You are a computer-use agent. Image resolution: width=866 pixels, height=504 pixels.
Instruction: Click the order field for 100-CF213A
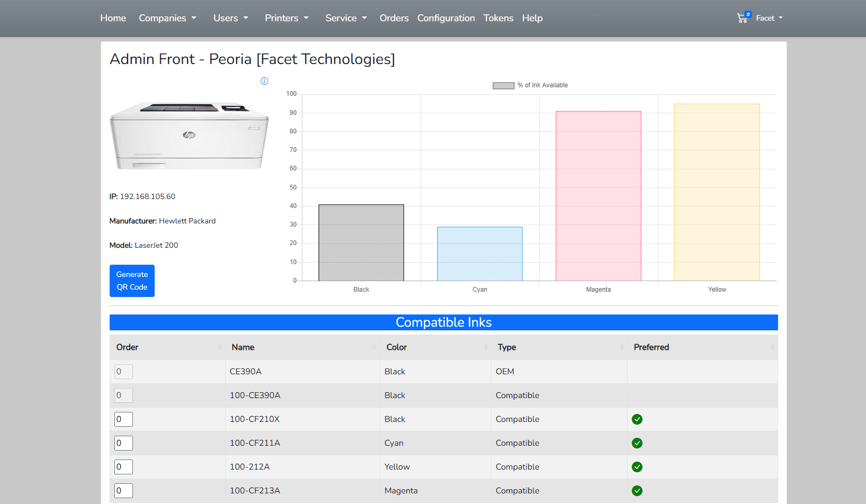tap(123, 491)
